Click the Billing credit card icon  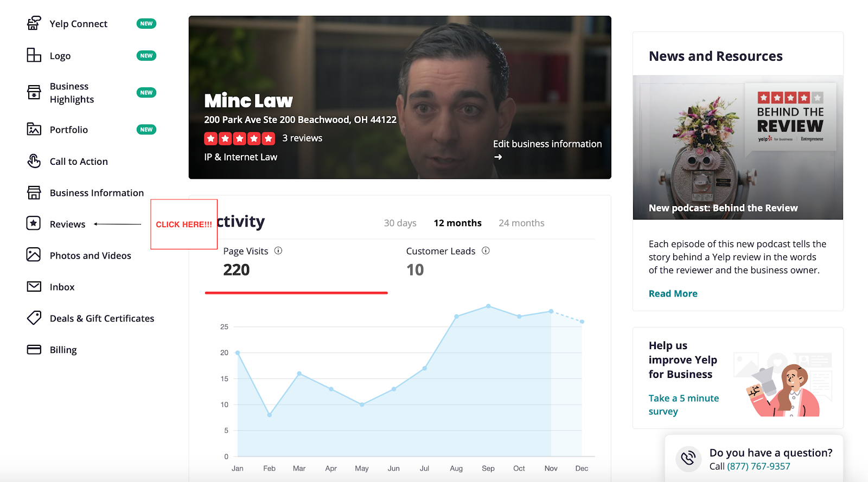(34, 350)
